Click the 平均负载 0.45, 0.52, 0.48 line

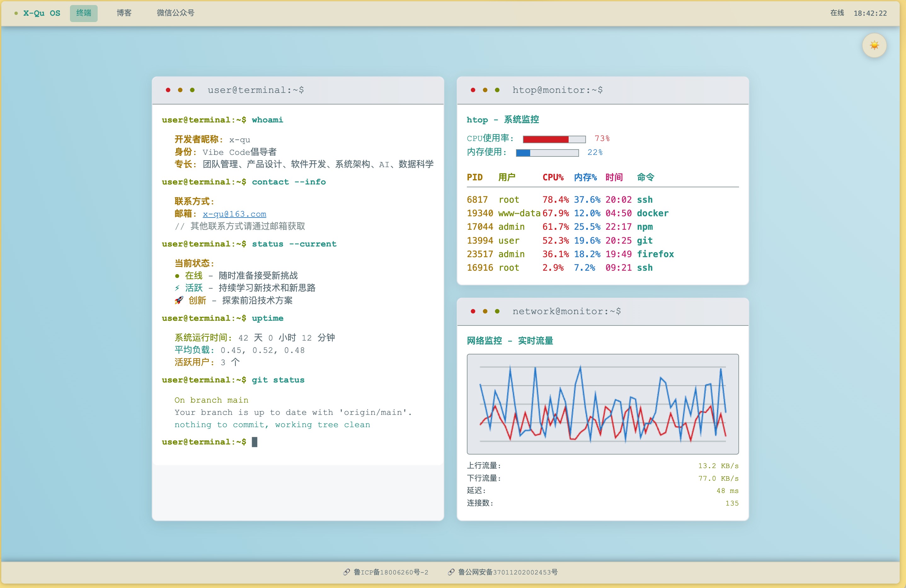239,350
